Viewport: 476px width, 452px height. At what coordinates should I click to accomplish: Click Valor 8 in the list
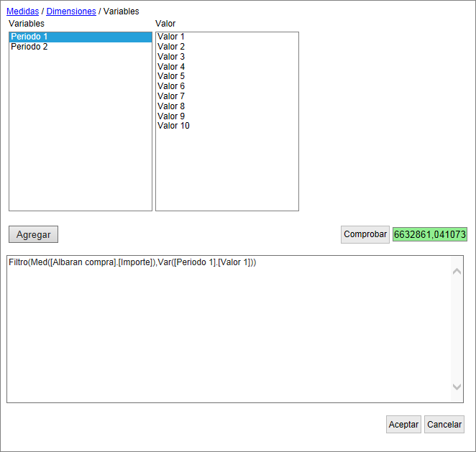coord(171,106)
